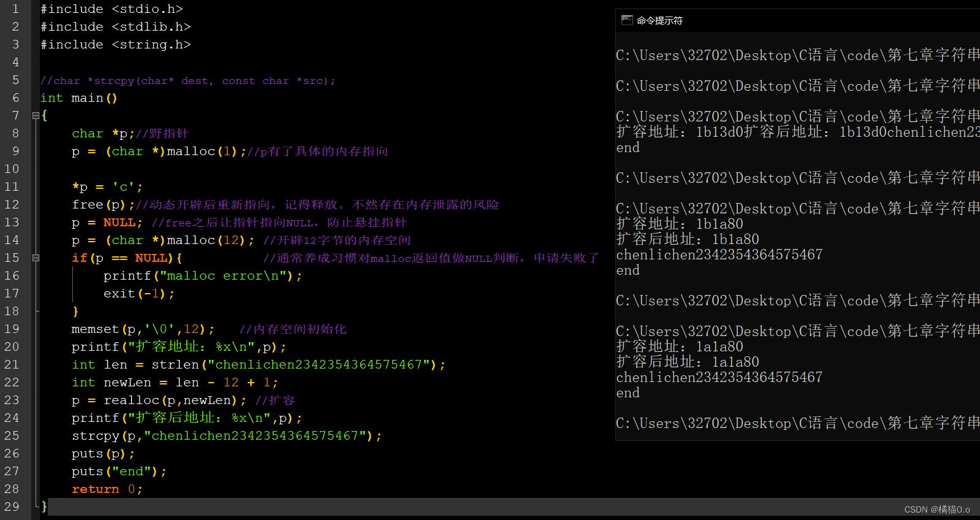Click the 'char *p;' declaration on line 8
Viewport: 980px width, 520px height.
(x=103, y=133)
